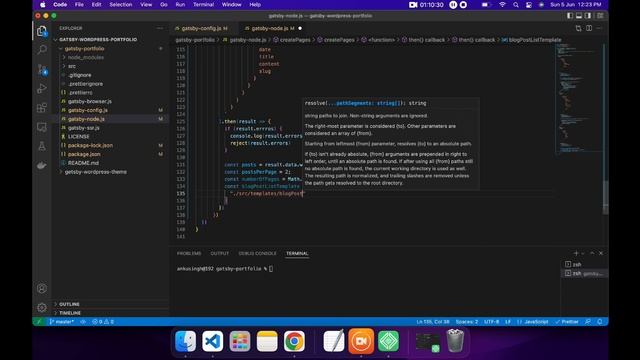Click line and column indicator in status bar
Viewport: 640px width, 360px height.
(x=433, y=322)
